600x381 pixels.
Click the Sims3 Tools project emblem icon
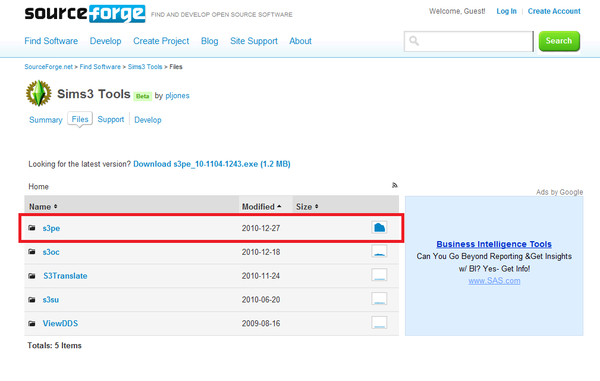coord(39,93)
